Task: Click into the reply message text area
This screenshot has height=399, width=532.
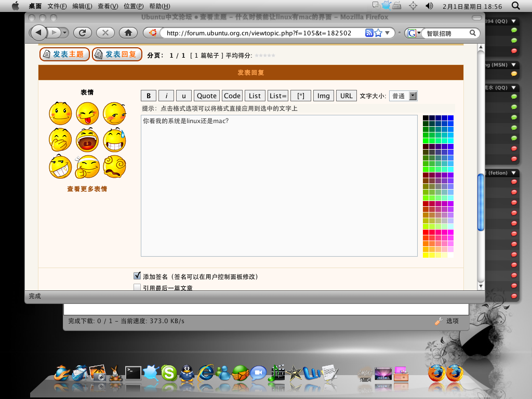Action: [x=279, y=185]
